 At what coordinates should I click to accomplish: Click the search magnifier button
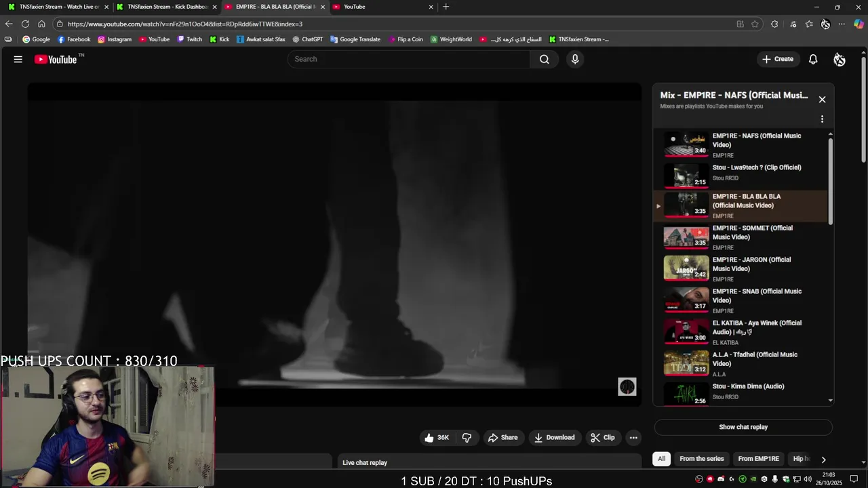tap(544, 59)
